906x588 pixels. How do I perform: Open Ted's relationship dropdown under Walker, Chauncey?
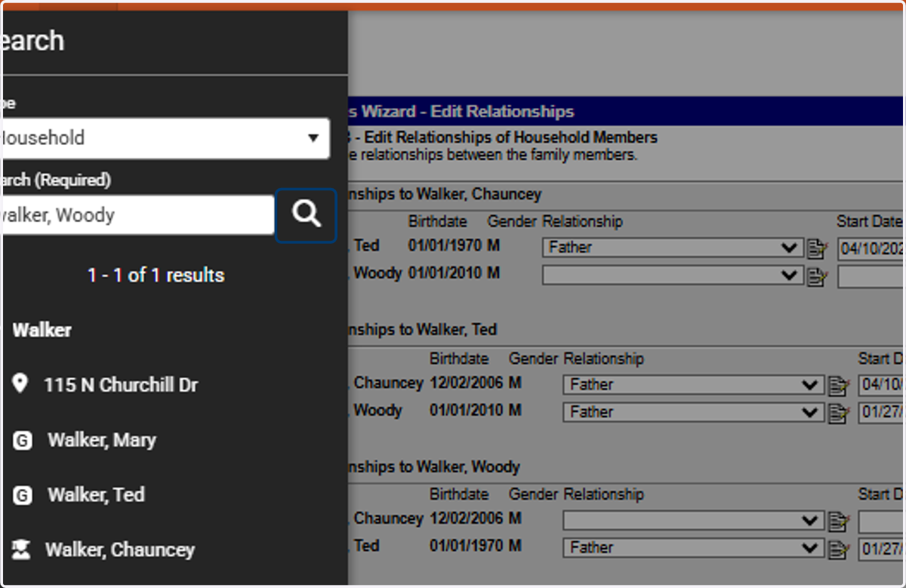pyautogui.click(x=673, y=248)
